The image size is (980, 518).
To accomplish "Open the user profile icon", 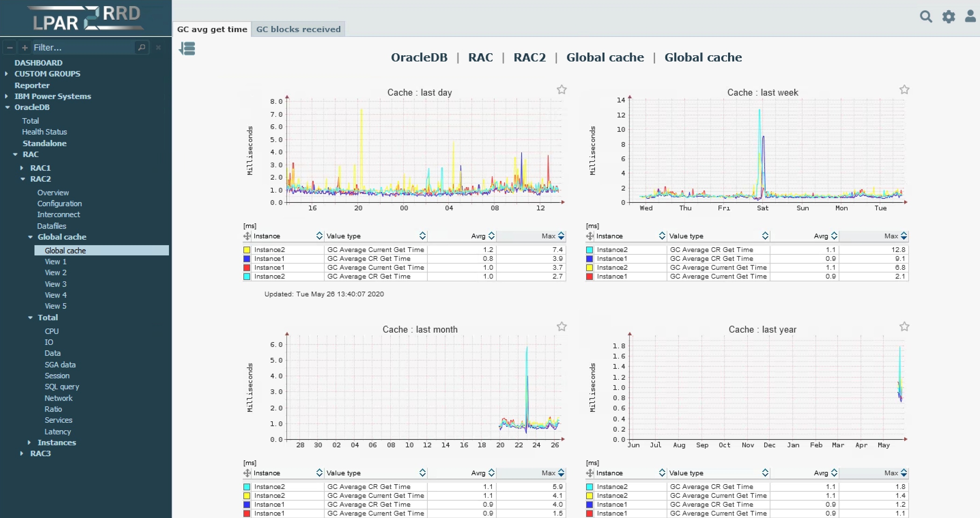I will [x=970, y=16].
